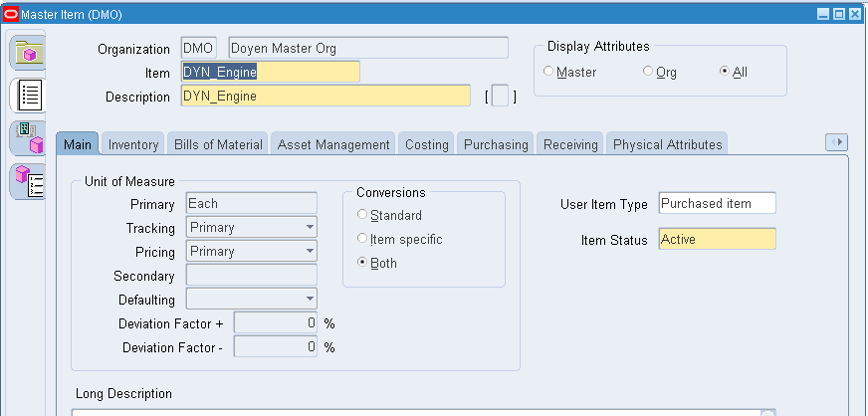
Task: Select Item specific conversions option
Action: (x=400, y=239)
